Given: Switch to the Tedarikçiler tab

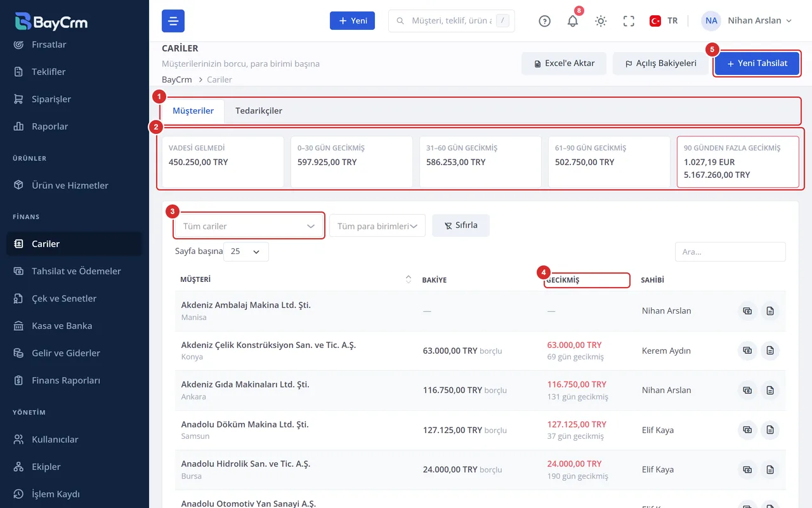Looking at the screenshot, I should (x=259, y=111).
